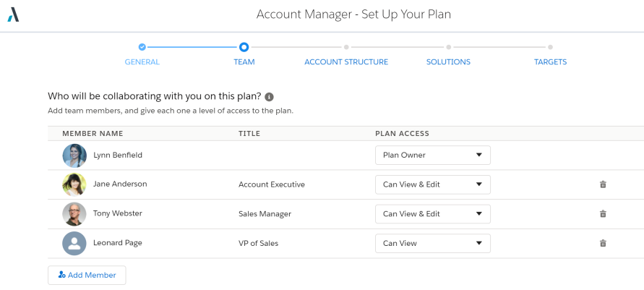Go to the GENERAL step tab
Image resolution: width=644 pixels, height=290 pixels.
pyautogui.click(x=142, y=62)
